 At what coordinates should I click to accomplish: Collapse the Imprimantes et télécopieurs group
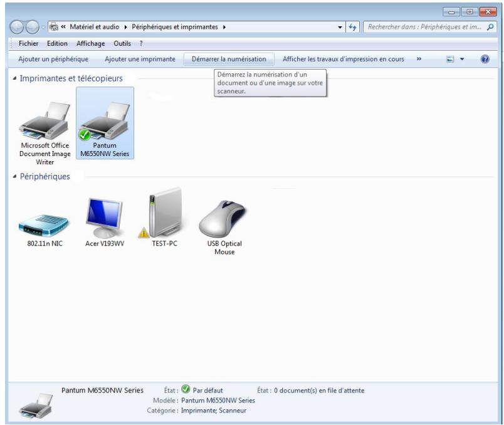(x=15, y=79)
